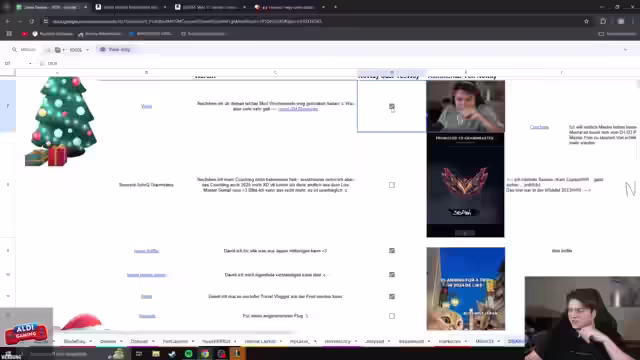Switch to the fourth browser tab
640x360 pixels.
tap(289, 7)
